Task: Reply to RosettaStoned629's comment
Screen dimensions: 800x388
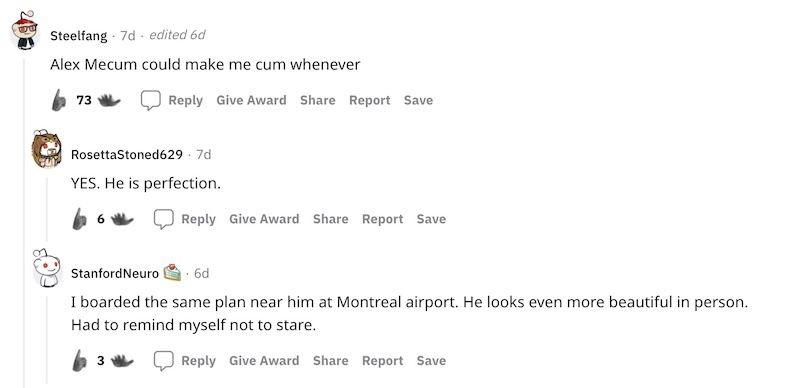Action: (x=198, y=219)
